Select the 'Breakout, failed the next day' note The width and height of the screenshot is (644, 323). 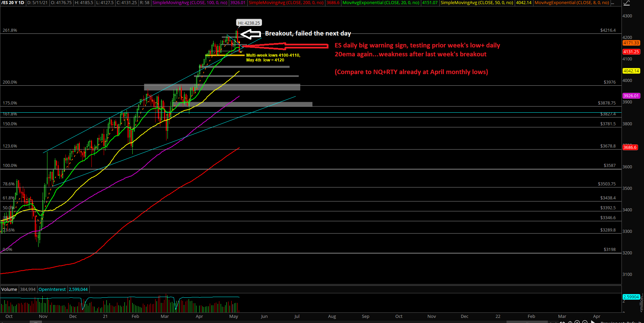pyautogui.click(x=308, y=33)
